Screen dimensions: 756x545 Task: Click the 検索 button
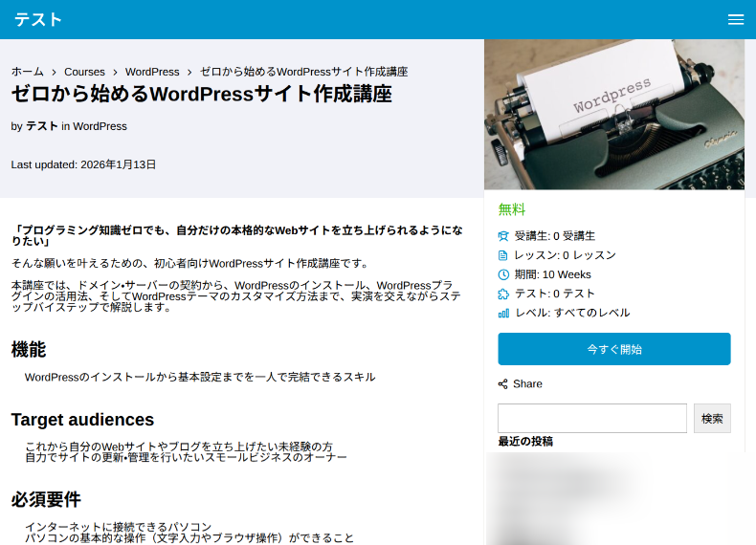712,418
